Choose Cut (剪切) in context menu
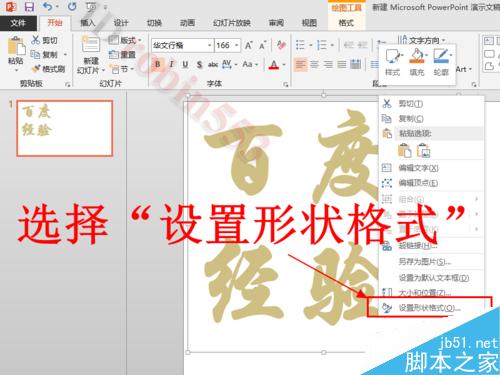The height and width of the screenshot is (375, 500). pos(432,104)
